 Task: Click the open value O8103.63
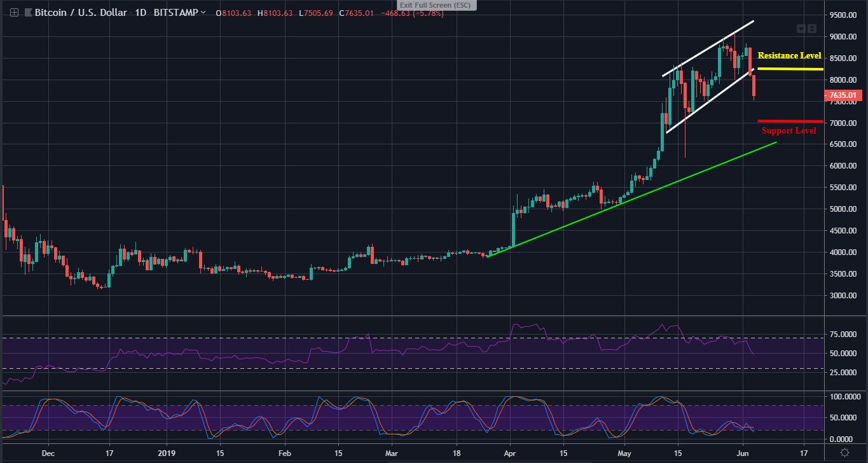point(235,13)
